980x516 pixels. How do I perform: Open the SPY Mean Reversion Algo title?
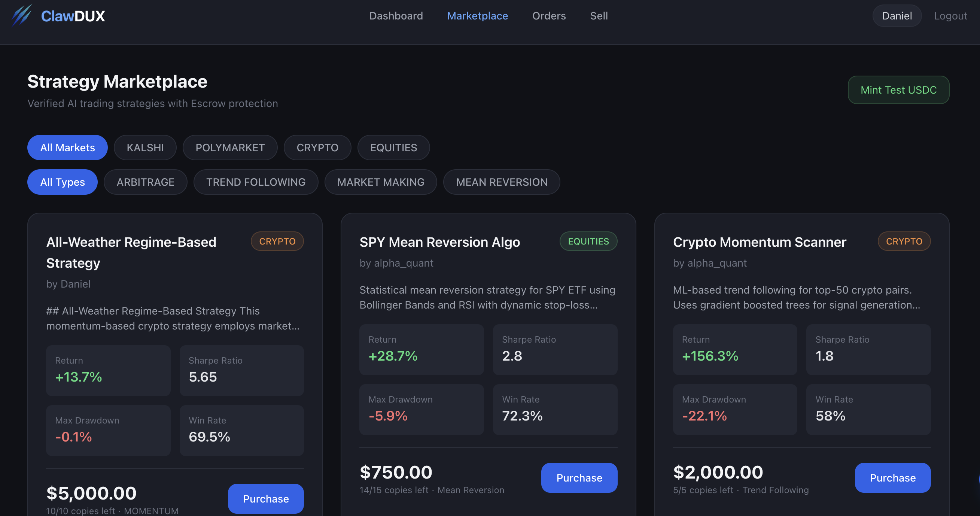(x=439, y=242)
